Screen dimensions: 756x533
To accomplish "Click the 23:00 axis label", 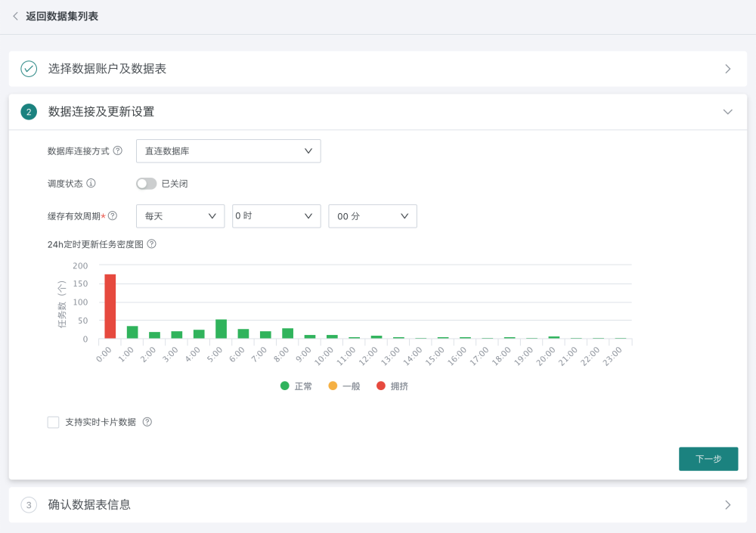I will point(613,356).
